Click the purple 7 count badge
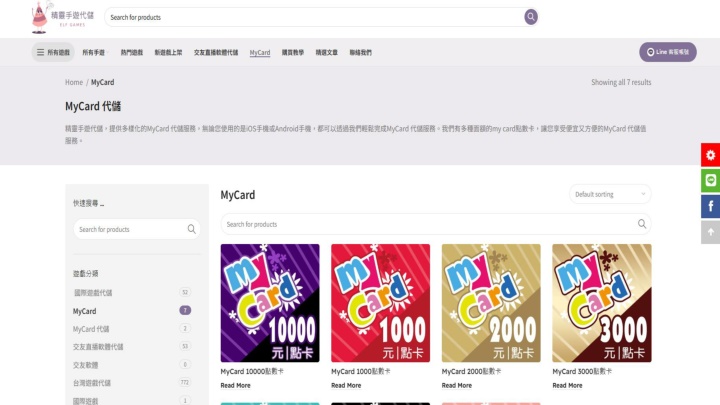720x405 pixels. coord(185,310)
